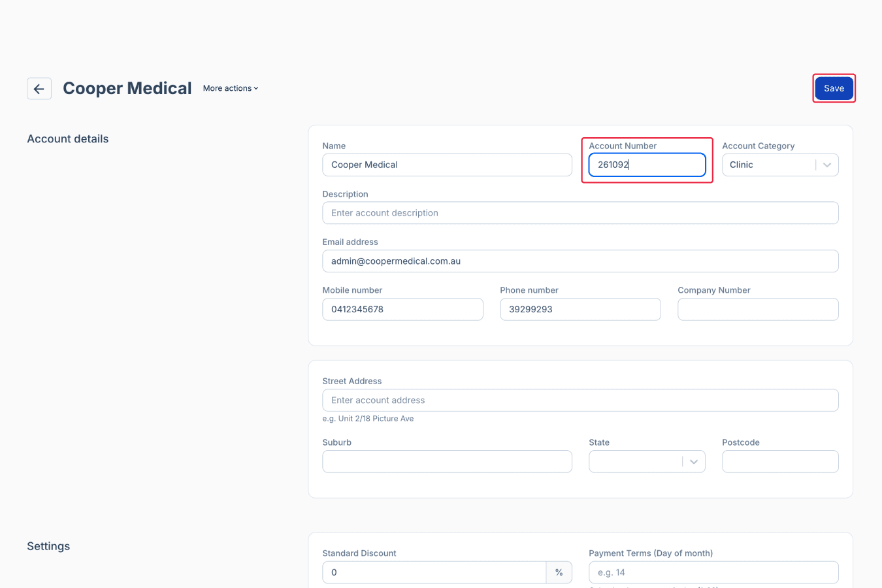882x588 pixels.
Task: Click the Mobile number field
Action: click(402, 310)
